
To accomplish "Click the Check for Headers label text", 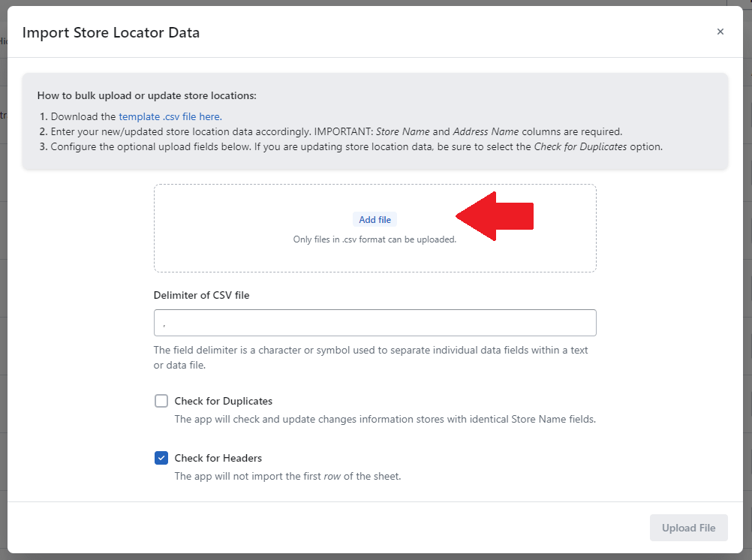I will [x=218, y=458].
